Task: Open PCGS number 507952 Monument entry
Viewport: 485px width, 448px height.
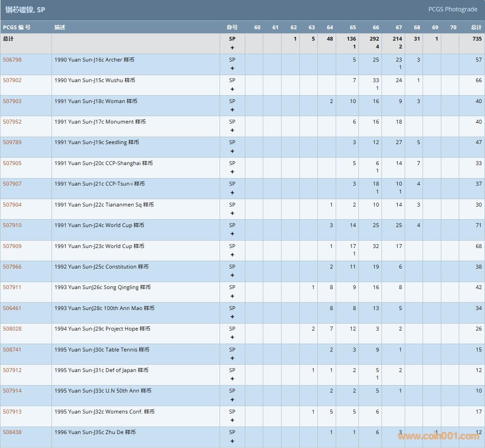Action: coord(12,122)
